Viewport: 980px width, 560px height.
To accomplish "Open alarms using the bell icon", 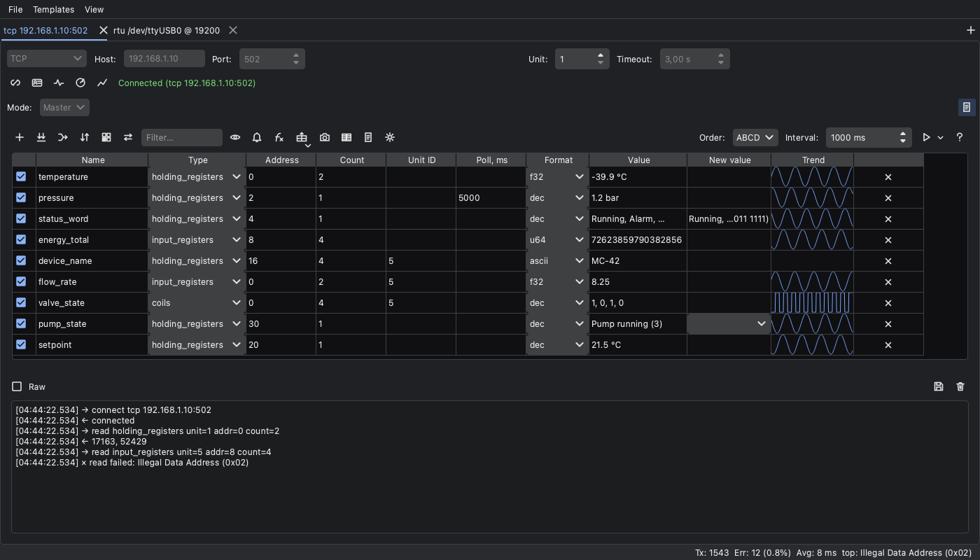I will pos(257,137).
